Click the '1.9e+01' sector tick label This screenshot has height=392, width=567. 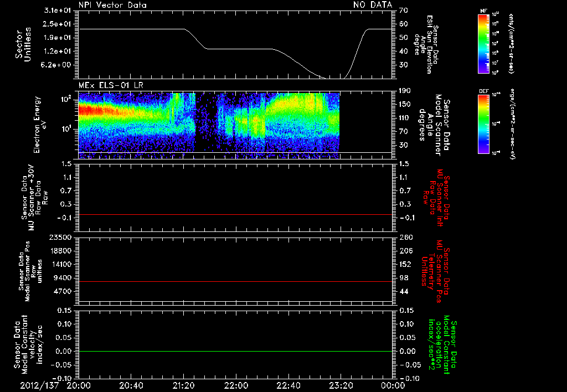point(58,38)
